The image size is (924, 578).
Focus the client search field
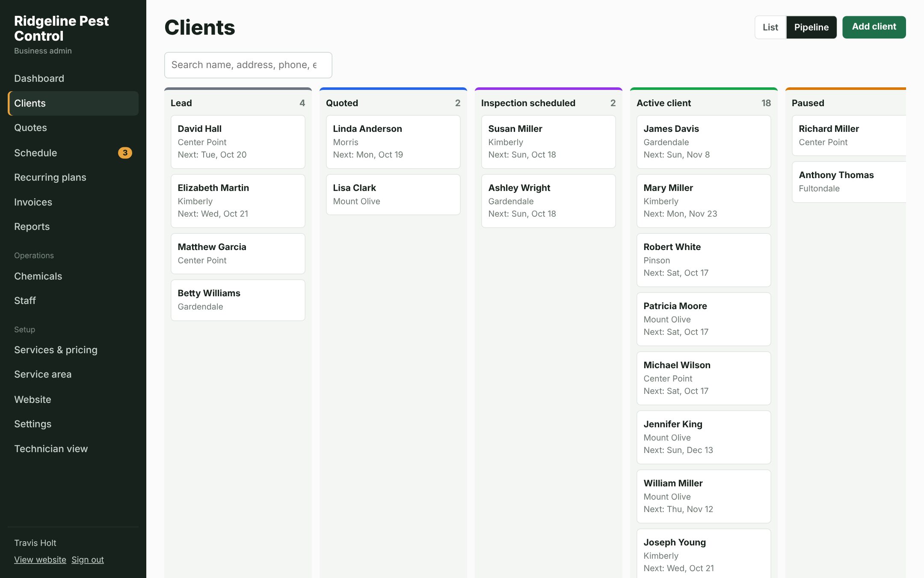[x=248, y=65]
